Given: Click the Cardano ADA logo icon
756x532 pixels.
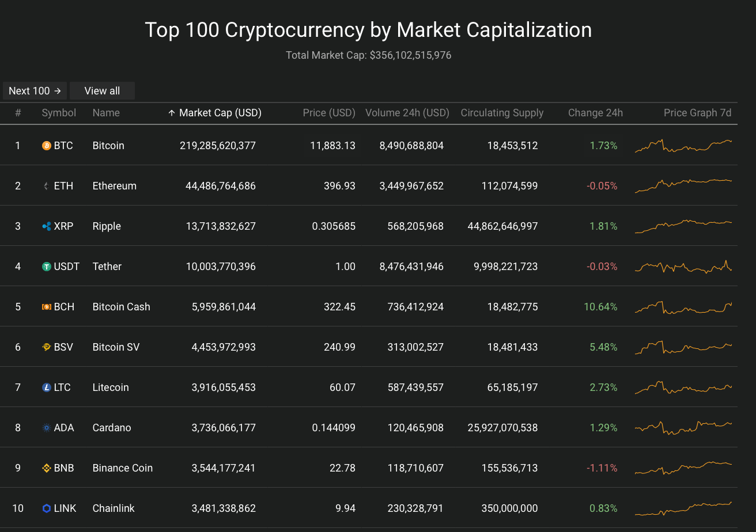Looking at the screenshot, I should [47, 428].
